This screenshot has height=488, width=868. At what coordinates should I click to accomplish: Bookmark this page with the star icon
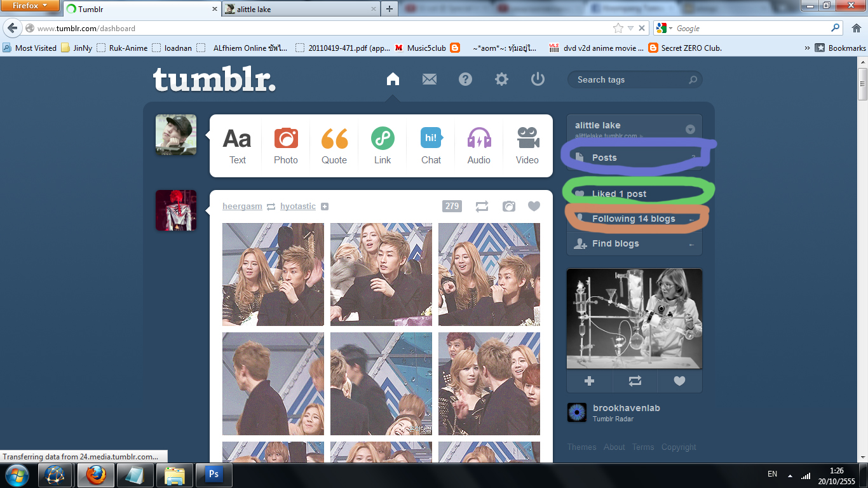coord(618,28)
